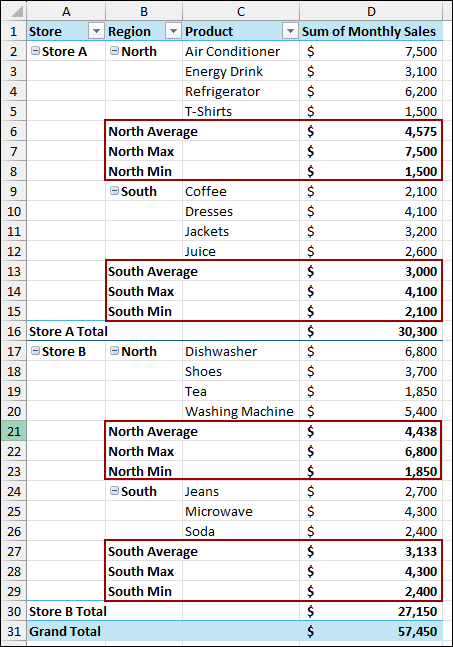This screenshot has height=647, width=453.
Task: Select the Jackets cell
Action: [x=241, y=231]
